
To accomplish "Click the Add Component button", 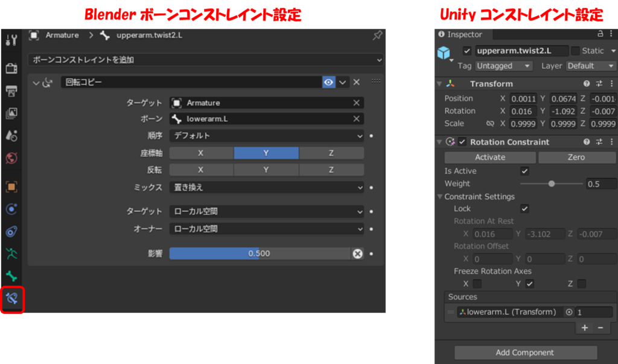I will (525, 353).
